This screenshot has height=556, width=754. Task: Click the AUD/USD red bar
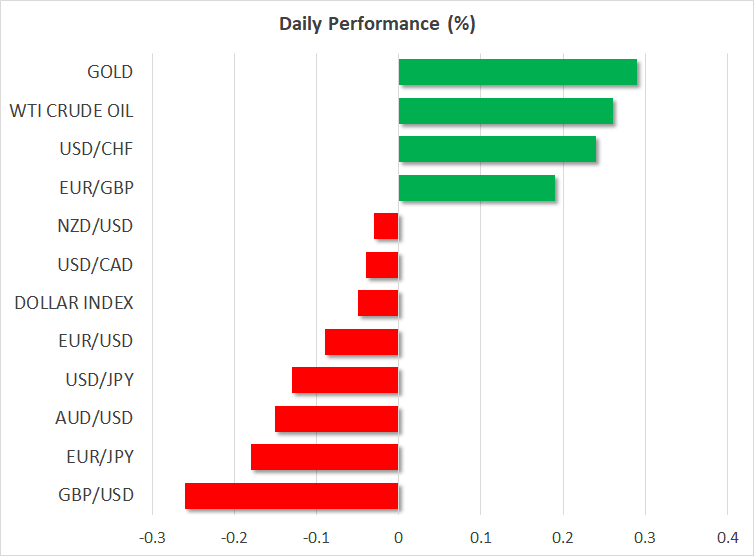(337, 419)
